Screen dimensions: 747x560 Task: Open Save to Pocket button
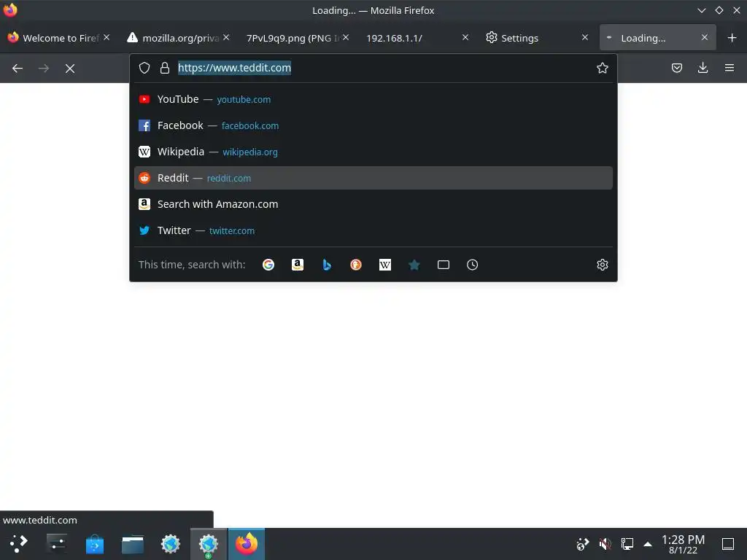pyautogui.click(x=676, y=68)
